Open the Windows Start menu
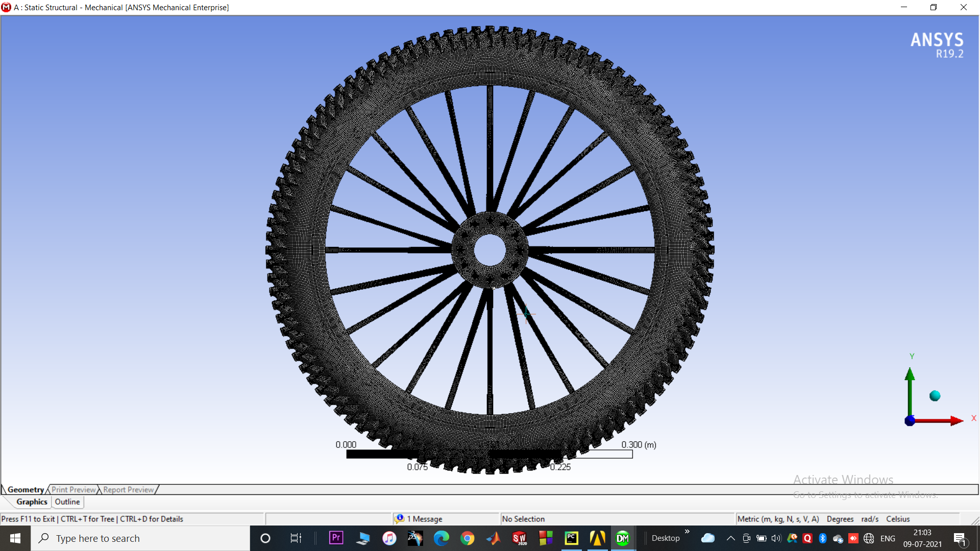The image size is (980, 551). coord(15,538)
